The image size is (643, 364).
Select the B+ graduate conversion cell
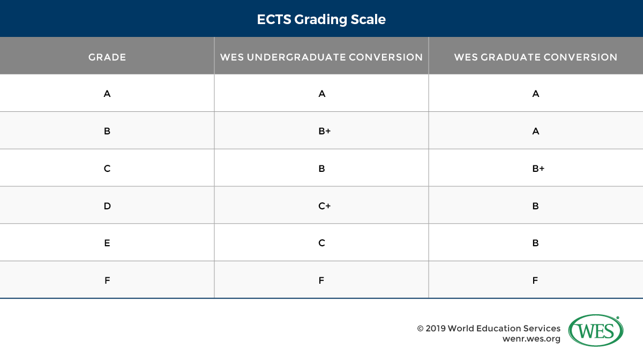click(538, 169)
